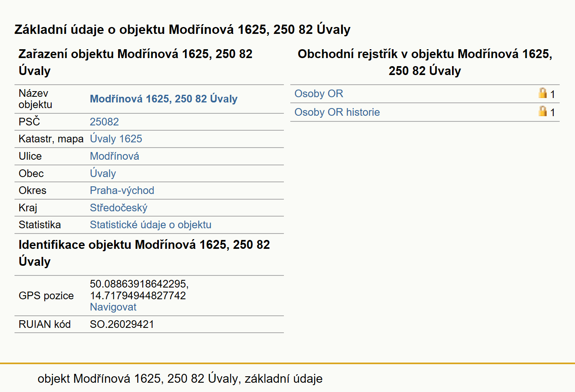This screenshot has width=575, height=392.
Task: Click the GPS coordinates 50.08863918642295 text
Action: coord(139,284)
